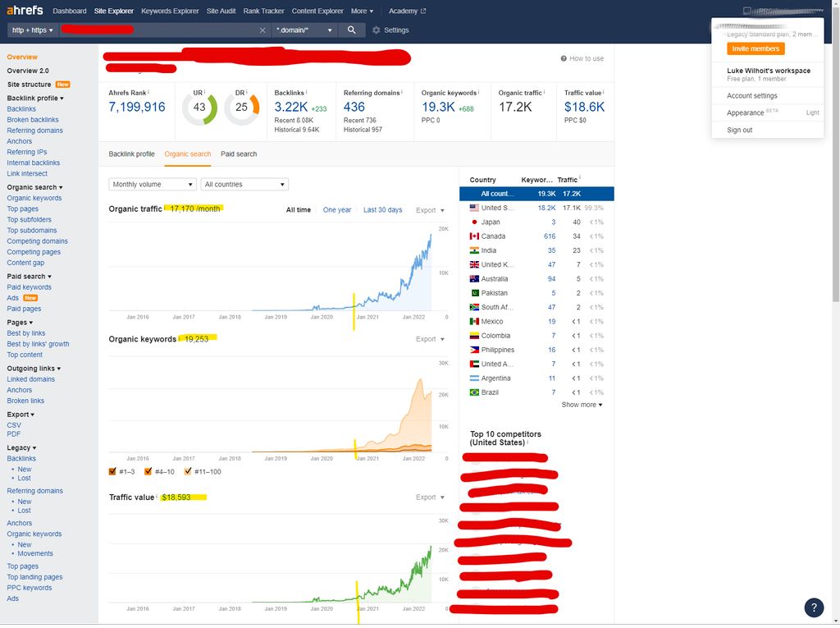Switch to the Backlink profile tab
840x628 pixels.
pos(132,154)
